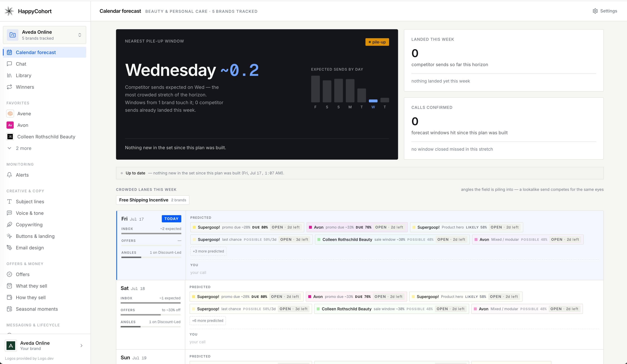
Task: Click Friday's INBOX progress bar
Action: tap(151, 234)
